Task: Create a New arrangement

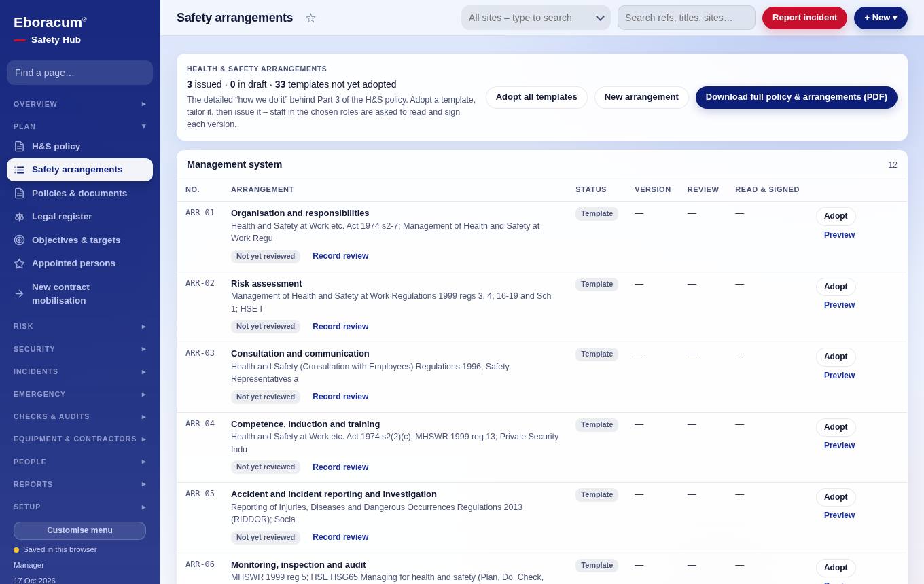Action: point(641,97)
